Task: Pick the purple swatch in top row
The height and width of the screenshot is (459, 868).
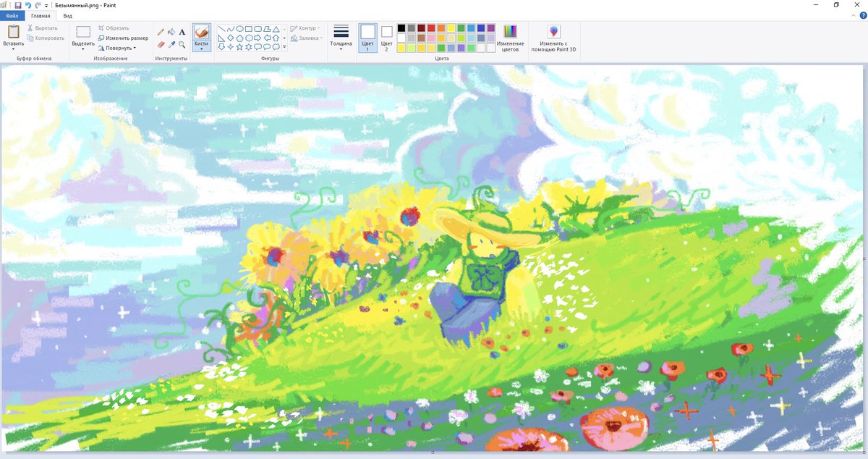Action: tap(491, 28)
